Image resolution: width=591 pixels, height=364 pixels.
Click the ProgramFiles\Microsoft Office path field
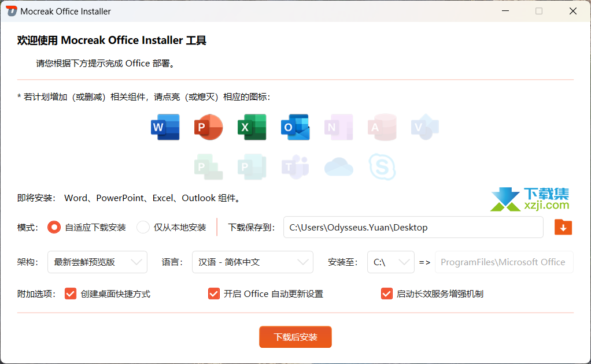pyautogui.click(x=504, y=262)
